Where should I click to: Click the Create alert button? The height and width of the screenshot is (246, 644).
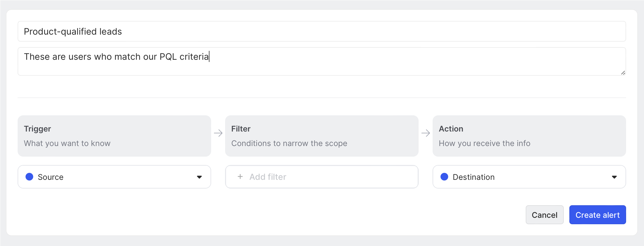coord(598,215)
